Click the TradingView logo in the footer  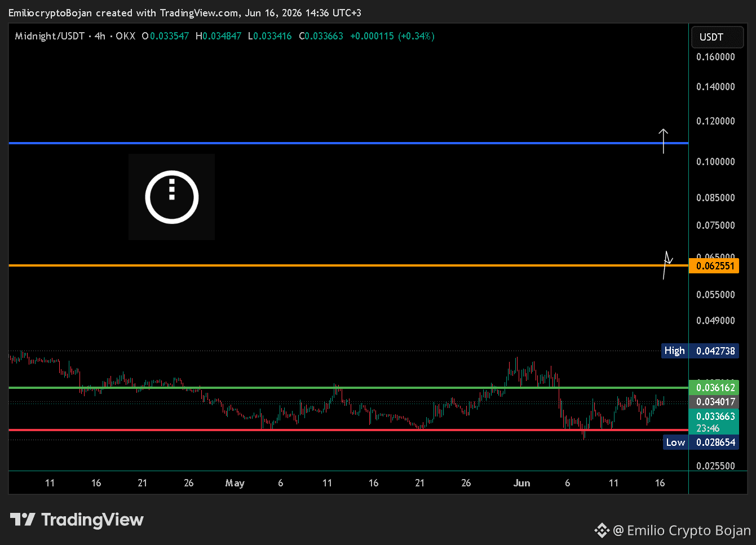coord(77,520)
